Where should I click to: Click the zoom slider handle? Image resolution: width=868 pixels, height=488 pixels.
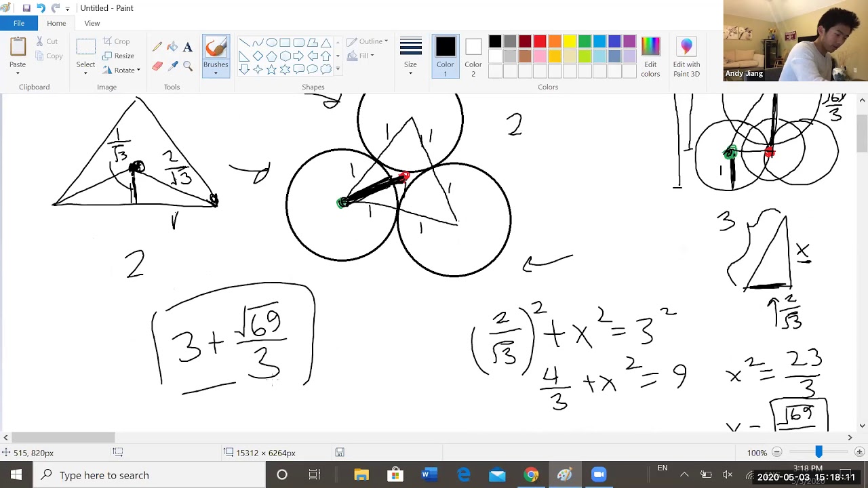818,452
